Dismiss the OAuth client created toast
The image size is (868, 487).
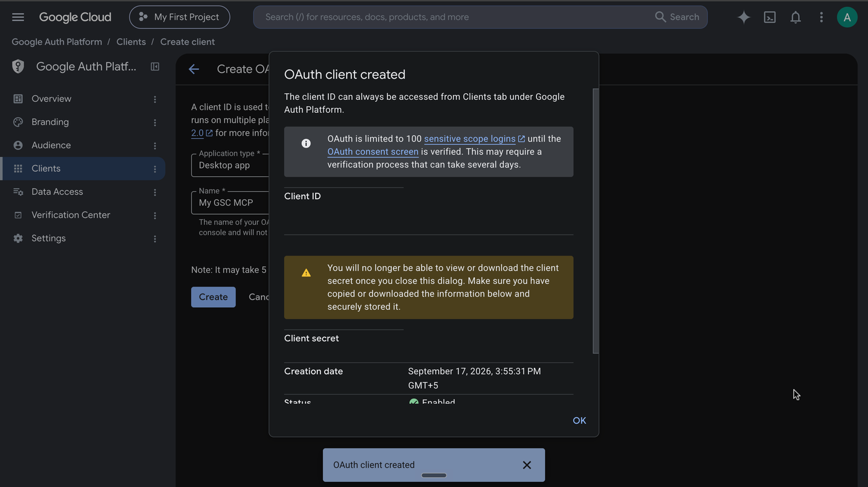pos(526,465)
